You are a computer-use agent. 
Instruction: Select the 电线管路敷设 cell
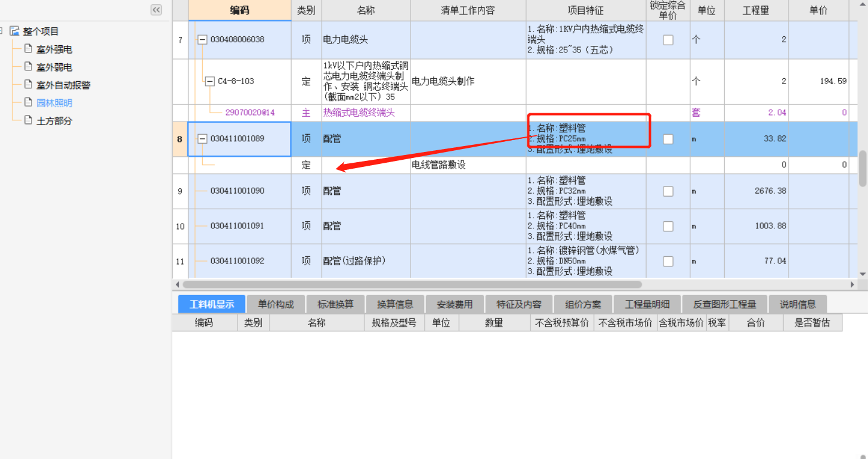tap(468, 165)
